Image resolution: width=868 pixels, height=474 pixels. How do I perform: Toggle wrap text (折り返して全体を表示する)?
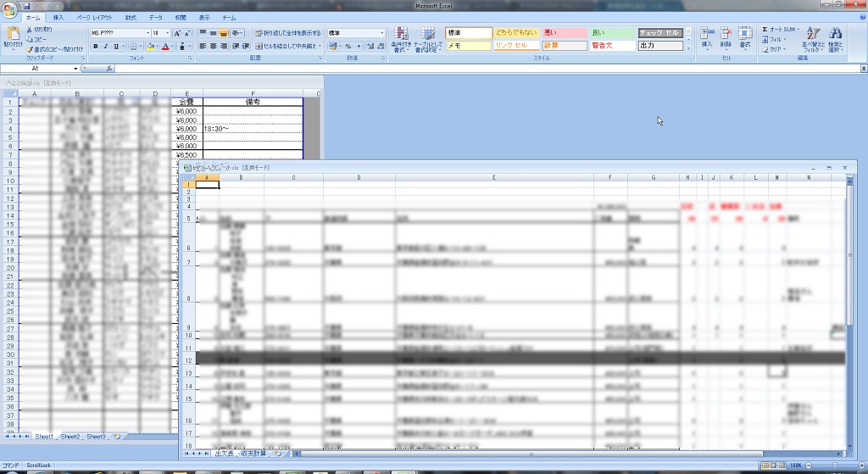tap(288, 33)
